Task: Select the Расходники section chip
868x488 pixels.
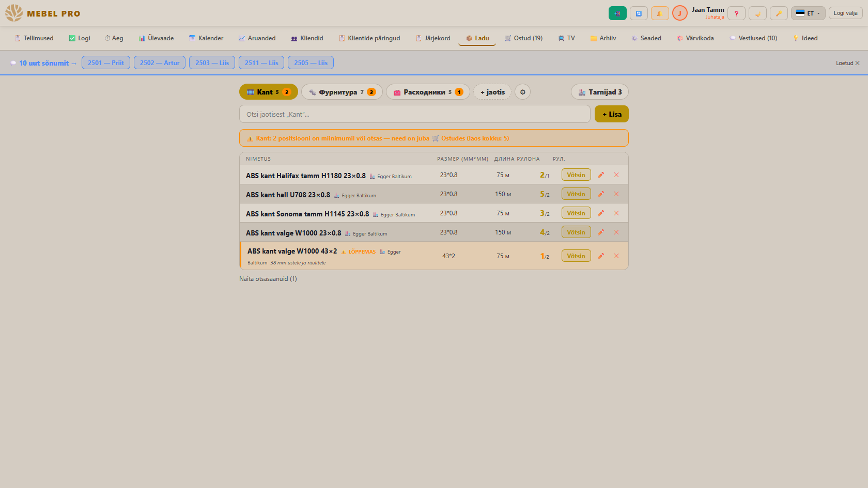Action: (428, 92)
